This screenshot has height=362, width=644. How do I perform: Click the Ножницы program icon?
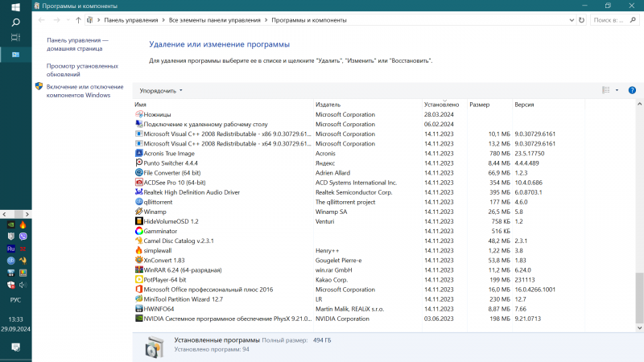point(138,114)
